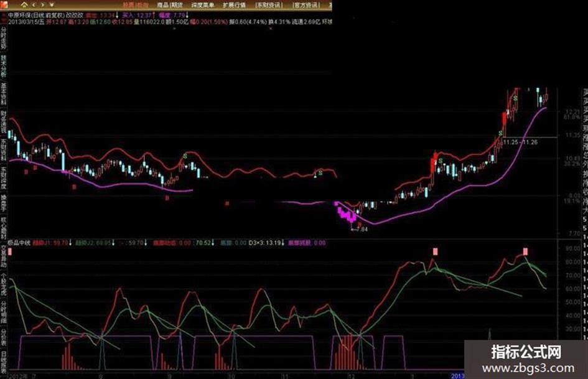Select the 基本资料 sidebar tab
The width and height of the screenshot is (588, 379).
[x=3, y=94]
